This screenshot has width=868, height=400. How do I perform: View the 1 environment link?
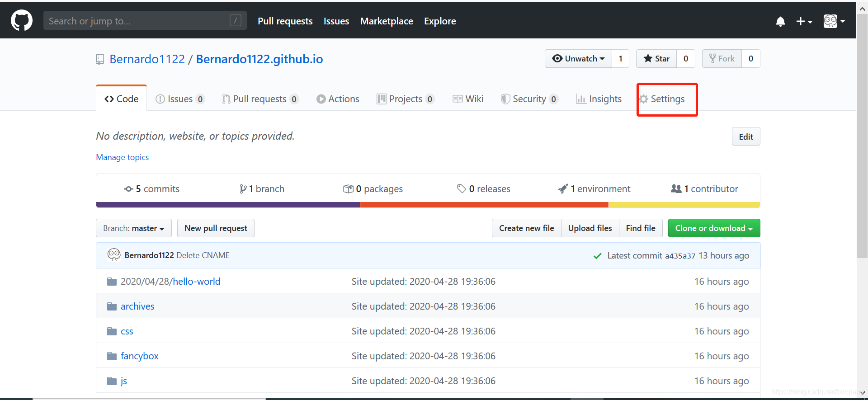click(x=594, y=189)
